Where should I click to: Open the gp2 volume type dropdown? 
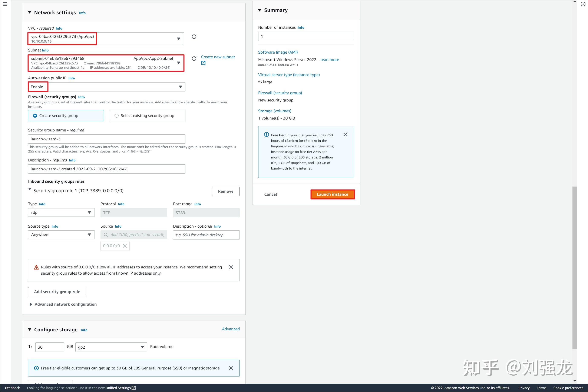[142, 347]
